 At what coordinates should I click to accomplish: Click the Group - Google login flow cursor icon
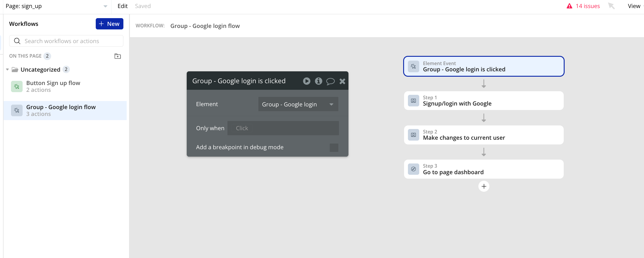pyautogui.click(x=17, y=111)
